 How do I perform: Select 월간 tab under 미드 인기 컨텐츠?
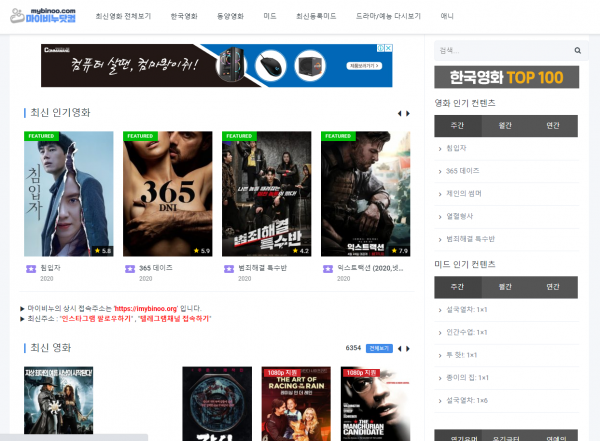click(x=505, y=287)
